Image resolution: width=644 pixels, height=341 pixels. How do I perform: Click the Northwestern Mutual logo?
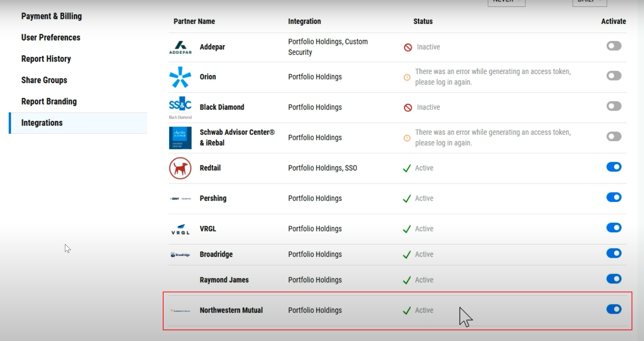(x=180, y=311)
